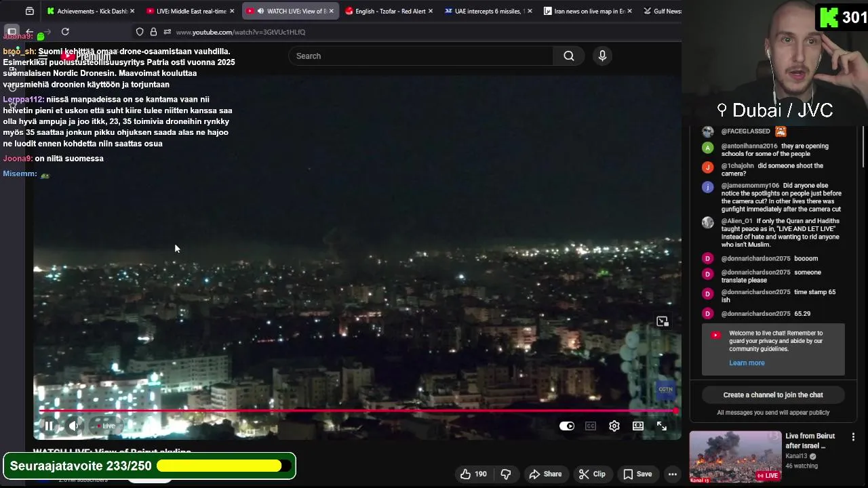Share the video

[x=546, y=474]
